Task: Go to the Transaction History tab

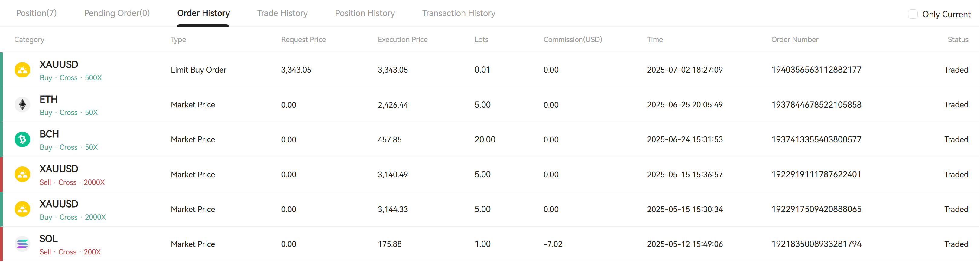Action: (x=459, y=13)
